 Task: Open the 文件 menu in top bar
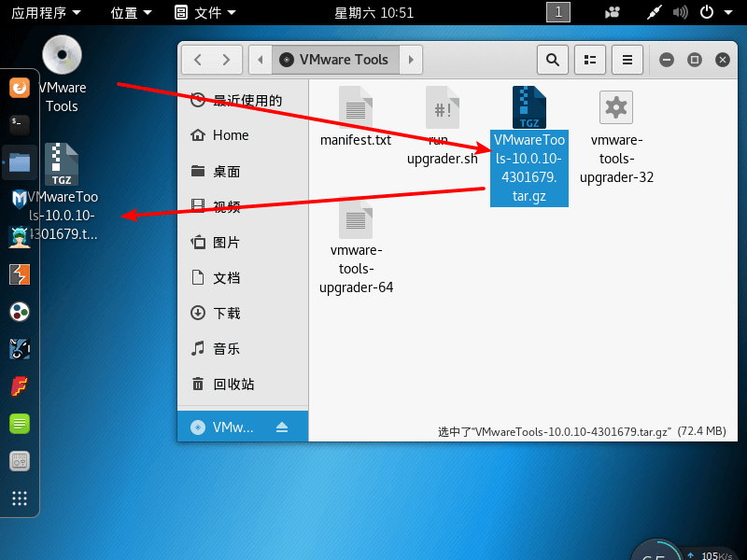205,13
